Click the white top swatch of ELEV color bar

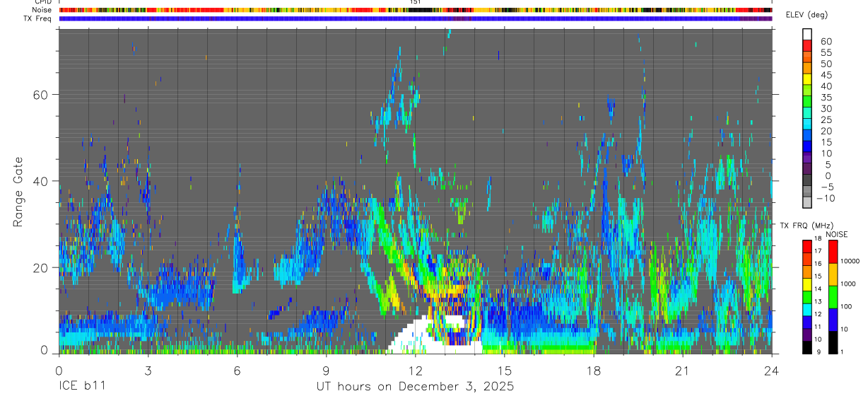807,35
